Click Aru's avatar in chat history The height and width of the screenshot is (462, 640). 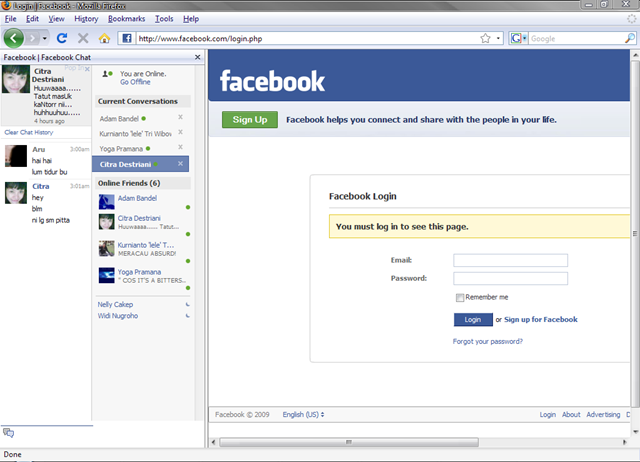pyautogui.click(x=16, y=156)
